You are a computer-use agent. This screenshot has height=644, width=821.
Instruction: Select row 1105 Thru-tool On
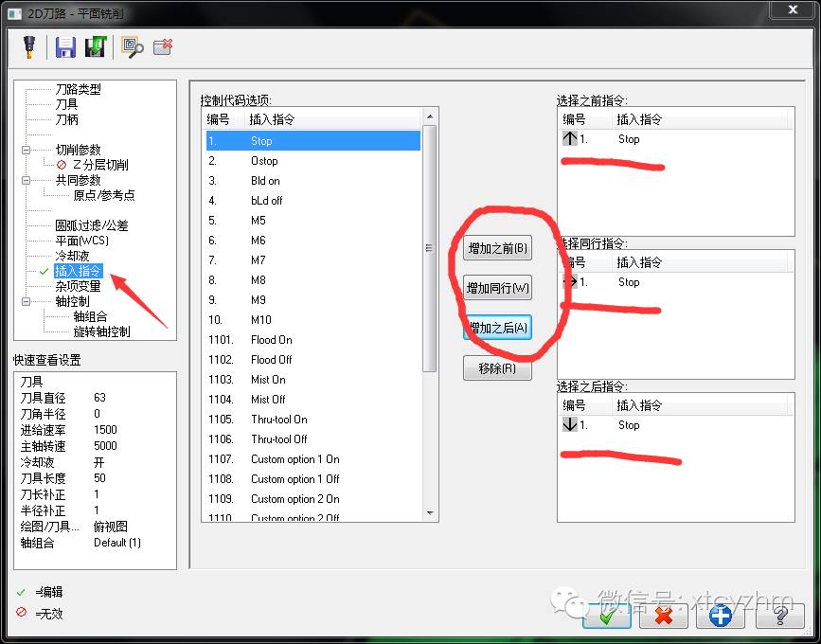(313, 420)
